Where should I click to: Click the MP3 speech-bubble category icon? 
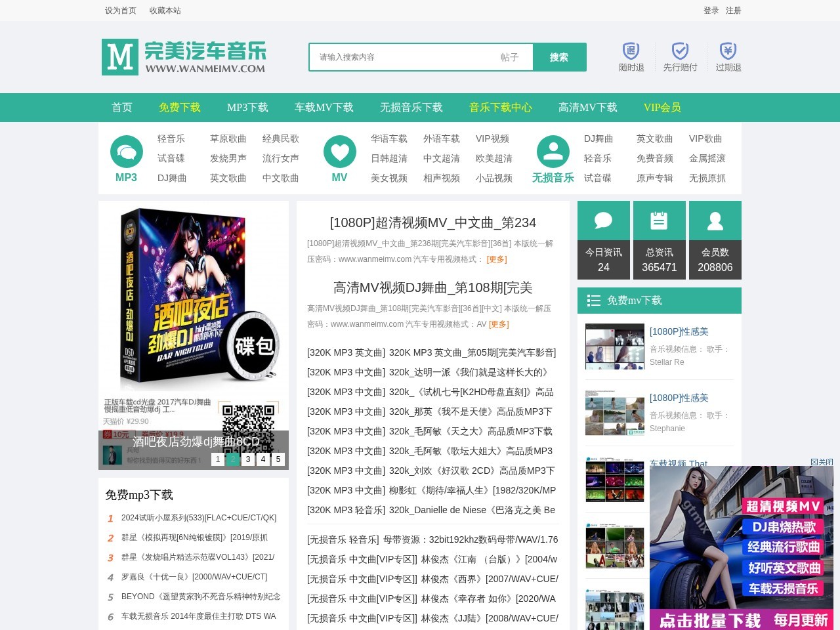coord(127,152)
